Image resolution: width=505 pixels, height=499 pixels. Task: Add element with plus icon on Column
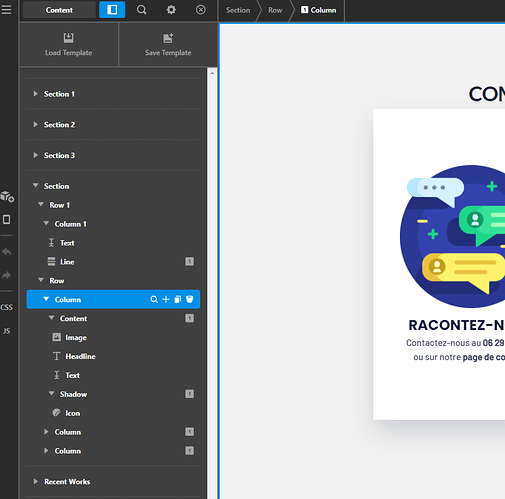(x=166, y=299)
